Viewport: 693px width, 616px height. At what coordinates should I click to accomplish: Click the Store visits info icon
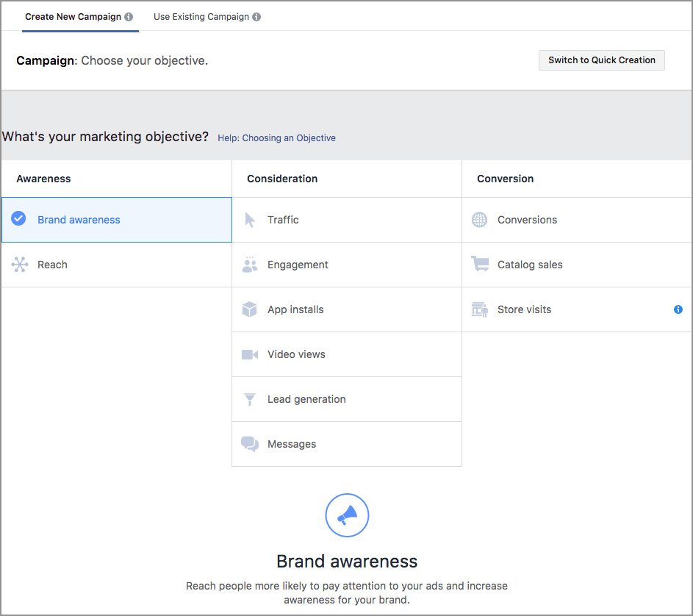pyautogui.click(x=678, y=309)
